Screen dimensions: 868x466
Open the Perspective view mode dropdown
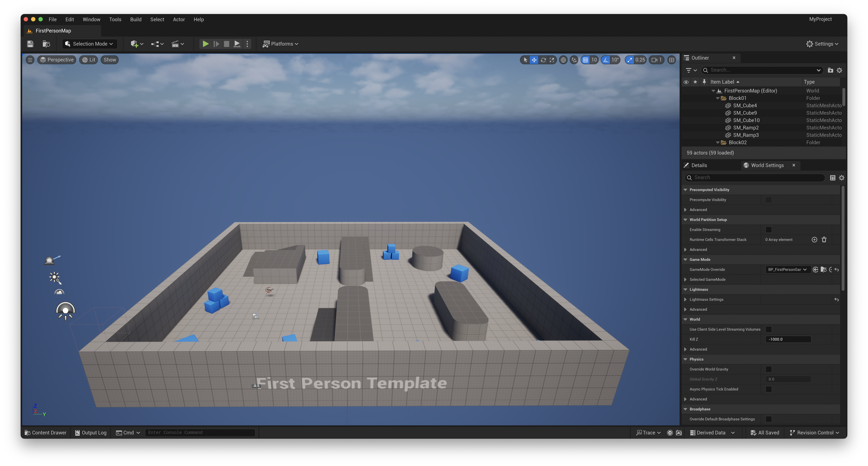(x=57, y=60)
